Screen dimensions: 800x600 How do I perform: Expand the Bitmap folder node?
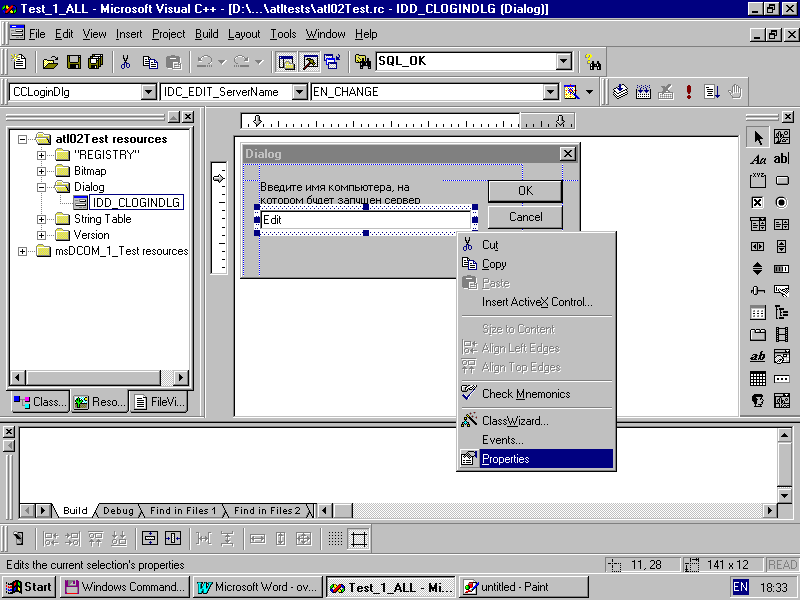pyautogui.click(x=42, y=171)
